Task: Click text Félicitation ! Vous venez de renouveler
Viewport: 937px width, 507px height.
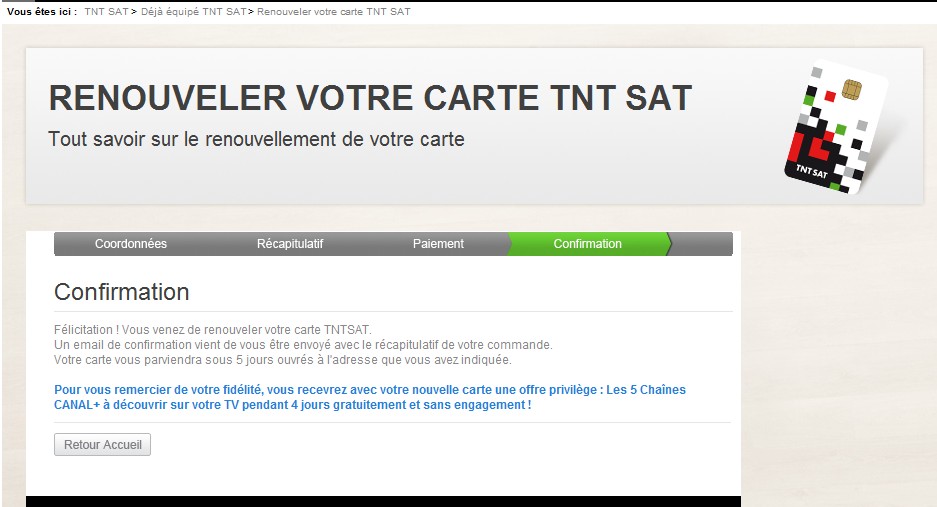Action: tap(213, 329)
